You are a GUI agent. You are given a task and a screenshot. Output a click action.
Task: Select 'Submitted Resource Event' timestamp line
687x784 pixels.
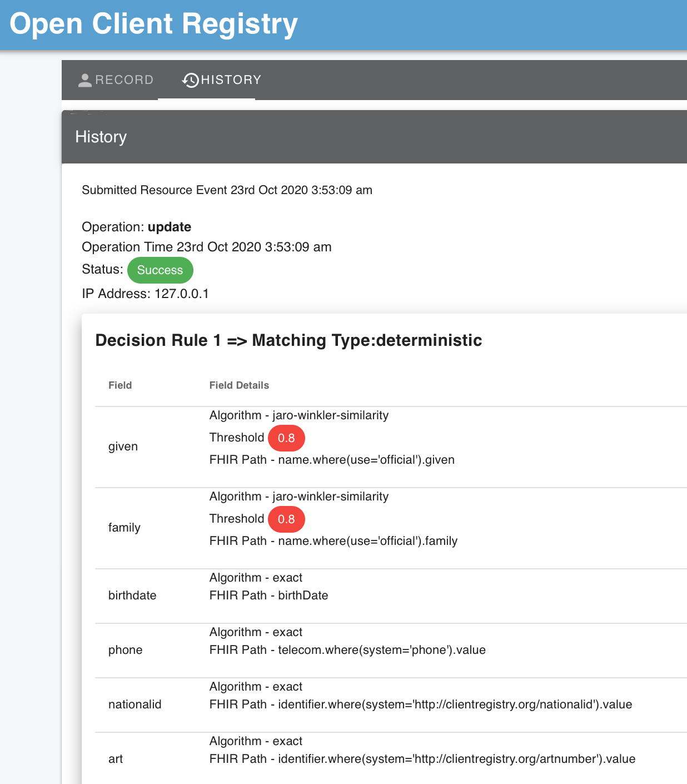tap(227, 190)
